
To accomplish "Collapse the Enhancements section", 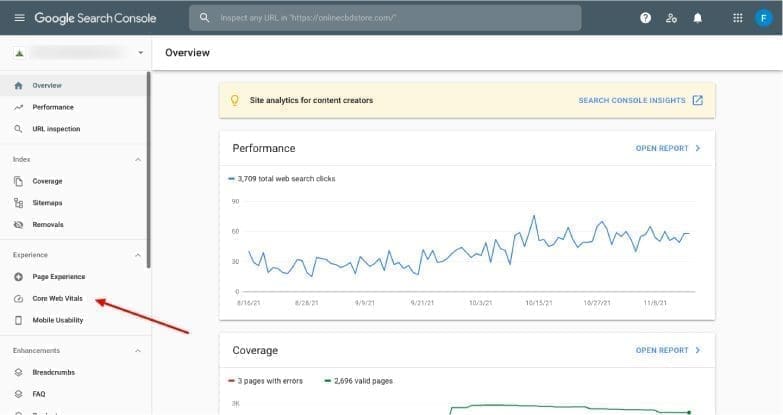I will (x=138, y=351).
